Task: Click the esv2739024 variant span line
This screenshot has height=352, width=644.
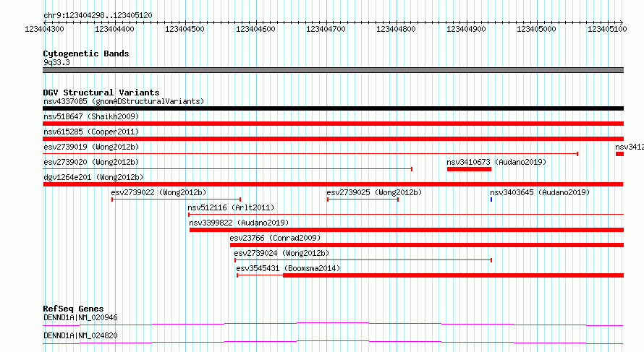Action: 363,260
